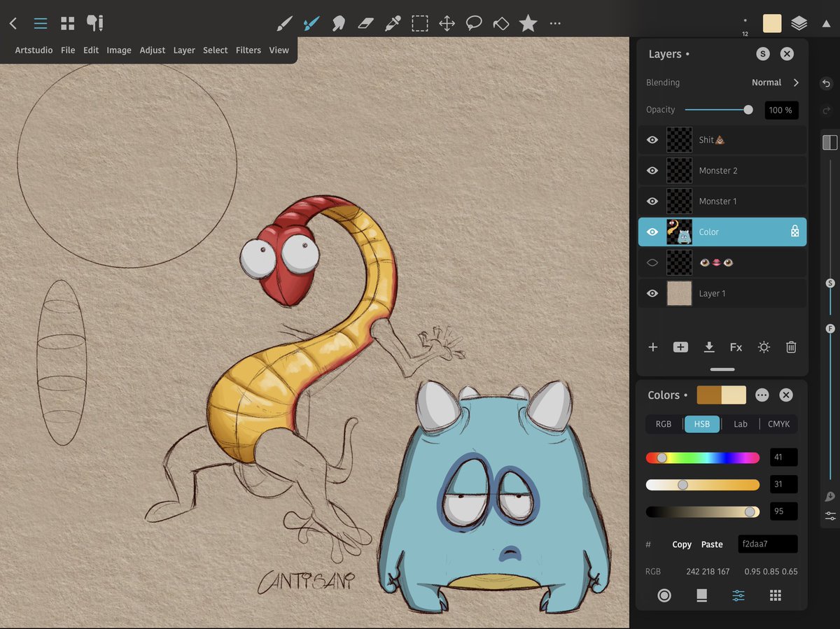
Task: Click the Paste hex button
Action: click(x=712, y=544)
